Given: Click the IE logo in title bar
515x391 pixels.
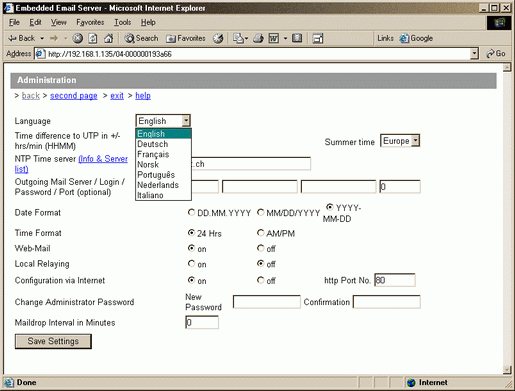Looking at the screenshot, I should [8, 8].
